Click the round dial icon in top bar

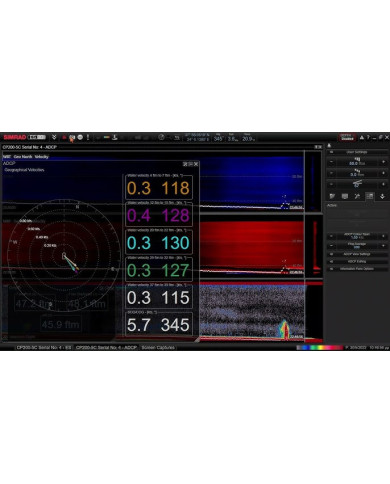161,137
